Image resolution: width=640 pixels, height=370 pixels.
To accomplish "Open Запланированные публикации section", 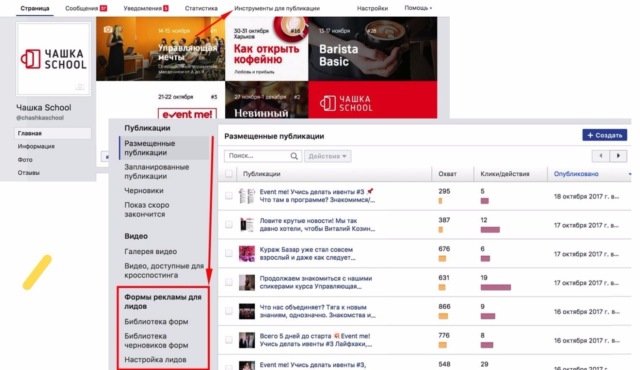I will pos(157,171).
